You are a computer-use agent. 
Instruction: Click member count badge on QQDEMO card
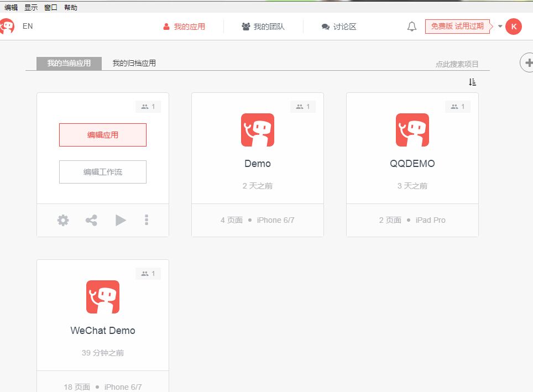(458, 107)
